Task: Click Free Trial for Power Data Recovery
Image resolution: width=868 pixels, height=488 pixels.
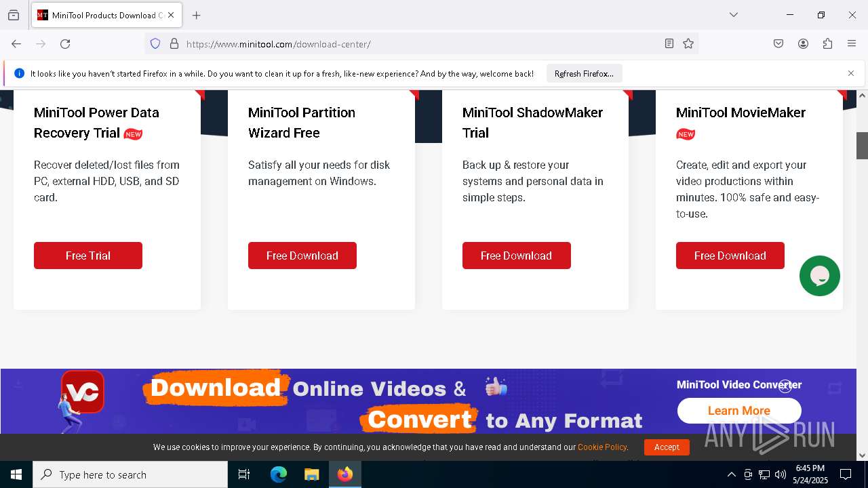Action: pos(88,256)
